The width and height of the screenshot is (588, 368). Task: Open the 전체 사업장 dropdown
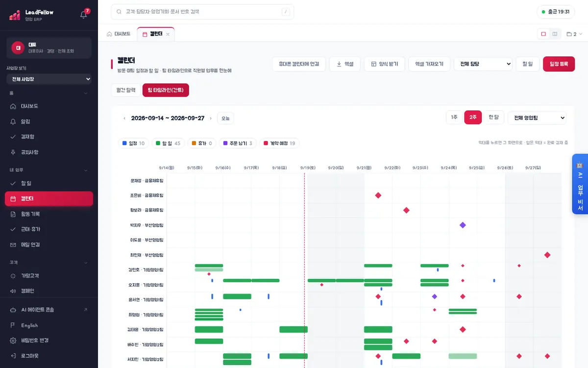49,79
